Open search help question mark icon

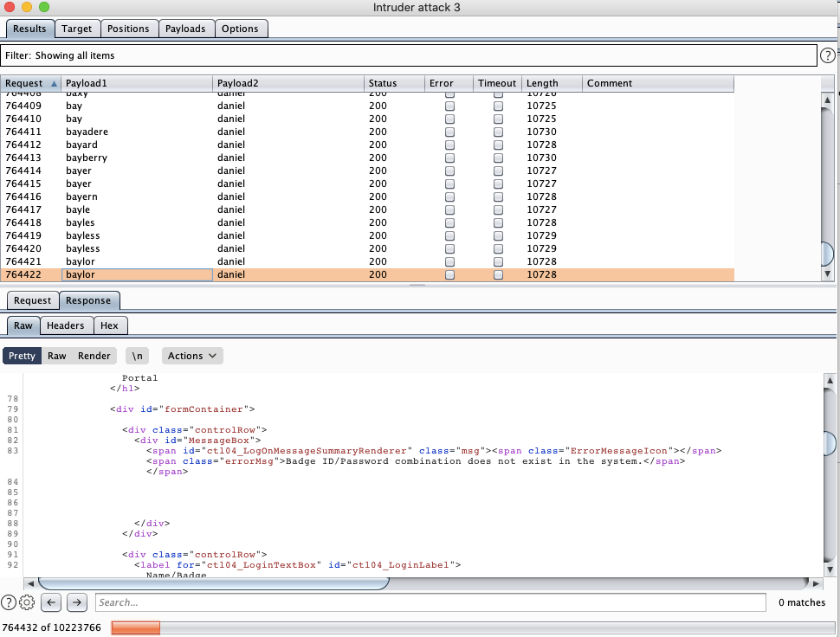[x=9, y=602]
